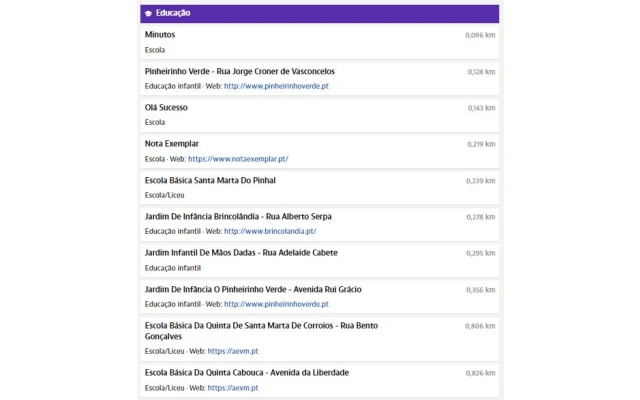Select the Olá Sucesso entry
The height and width of the screenshot is (400, 640).
(166, 107)
